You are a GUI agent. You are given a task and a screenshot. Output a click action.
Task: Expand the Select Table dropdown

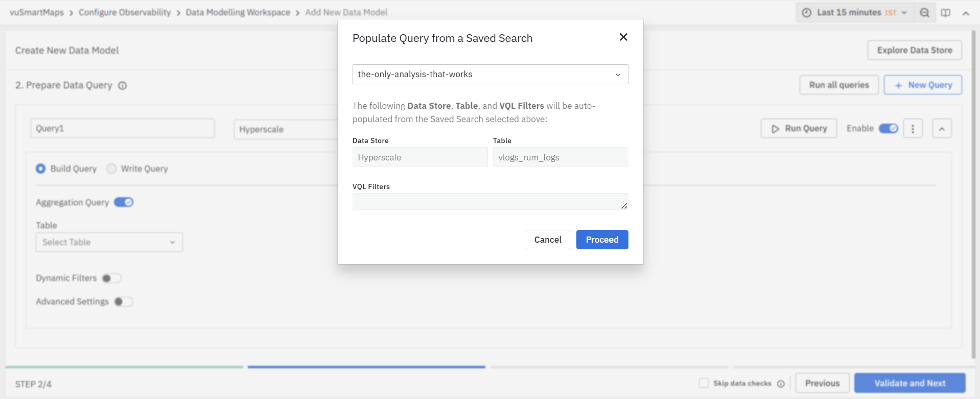pos(109,242)
